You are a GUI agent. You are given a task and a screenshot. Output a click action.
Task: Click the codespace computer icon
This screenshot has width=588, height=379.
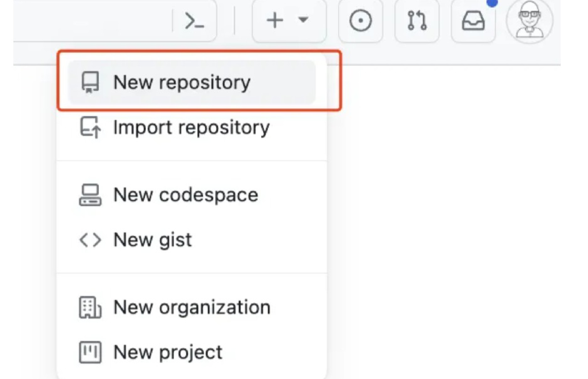(90, 195)
